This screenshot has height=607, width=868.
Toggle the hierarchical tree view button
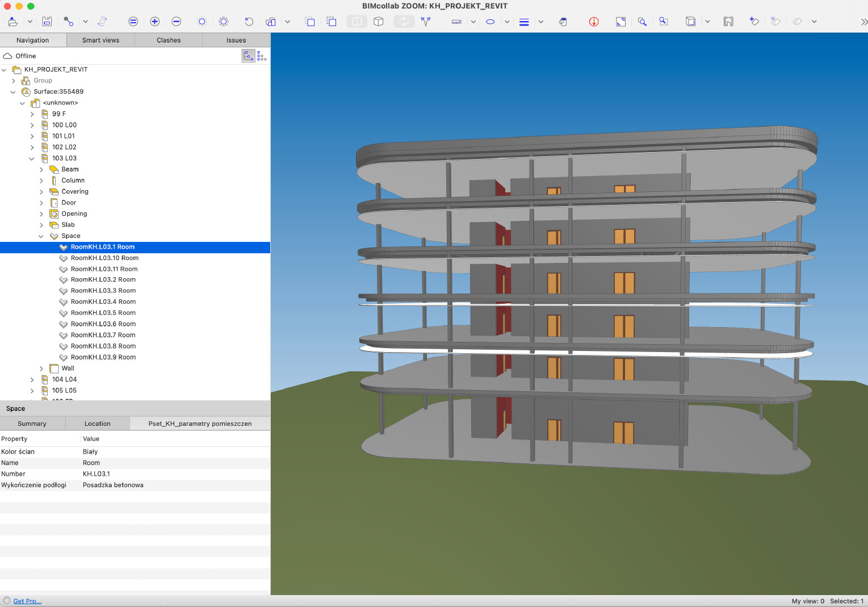(x=248, y=56)
